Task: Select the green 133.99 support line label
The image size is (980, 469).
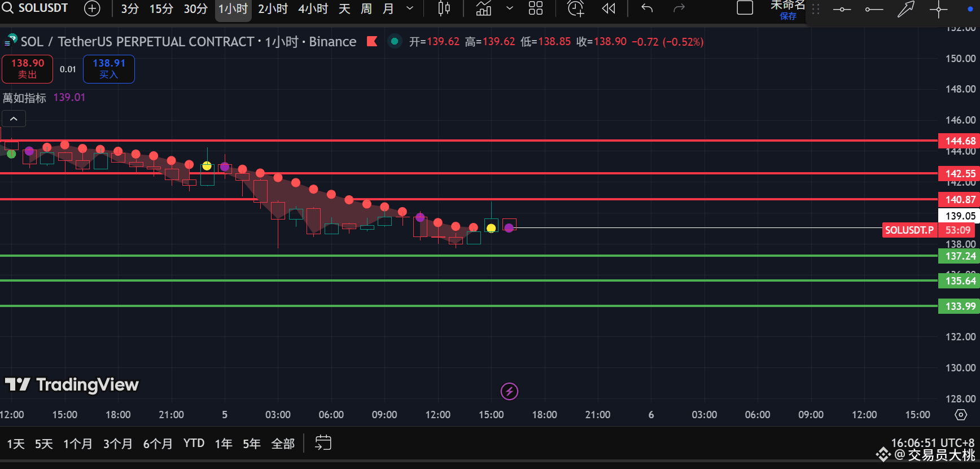Action: click(x=959, y=306)
